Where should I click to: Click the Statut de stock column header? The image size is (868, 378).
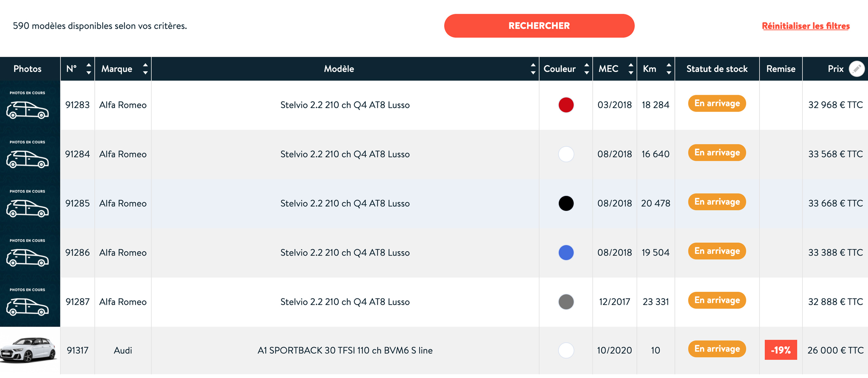coord(717,69)
